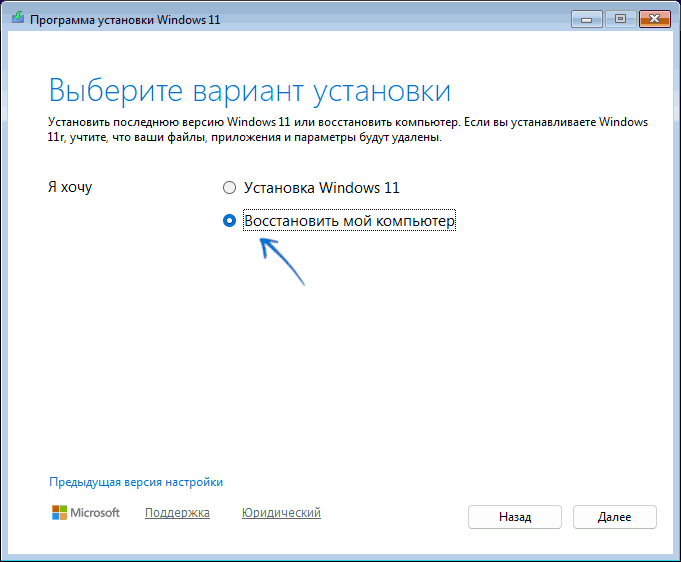Click the "Я хочу" label
This screenshot has width=681, height=562.
point(70,187)
